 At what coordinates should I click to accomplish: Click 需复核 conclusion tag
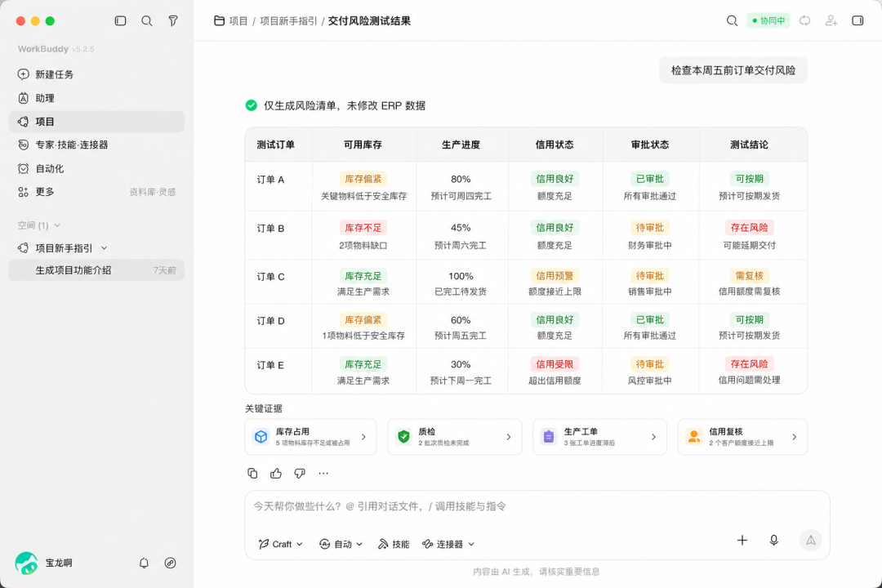[749, 276]
